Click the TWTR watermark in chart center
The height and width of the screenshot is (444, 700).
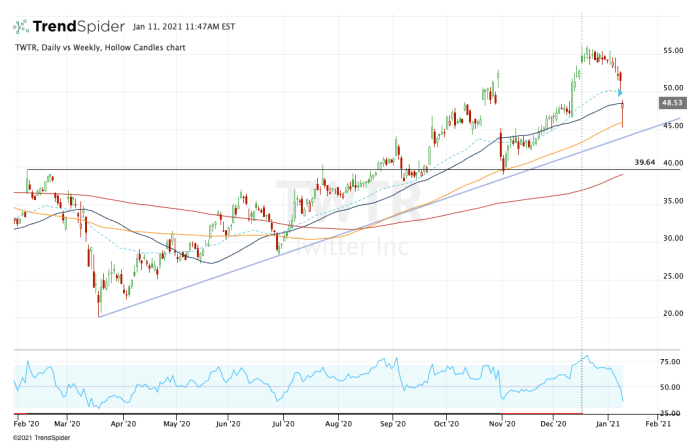(x=347, y=200)
